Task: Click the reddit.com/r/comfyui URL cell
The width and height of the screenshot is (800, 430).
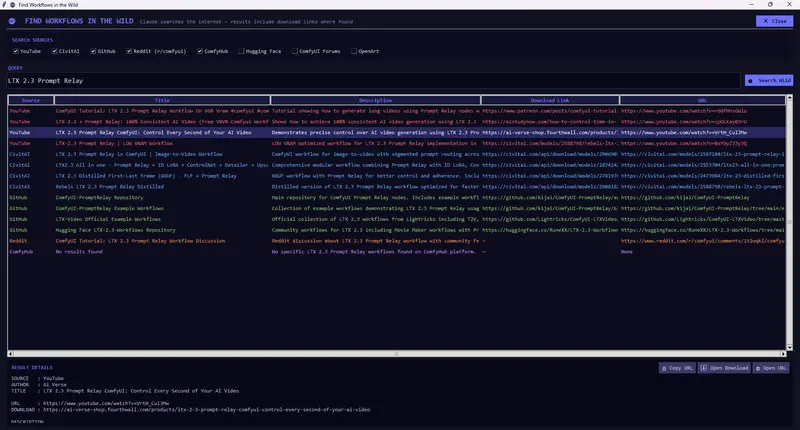Action: [x=703, y=241]
